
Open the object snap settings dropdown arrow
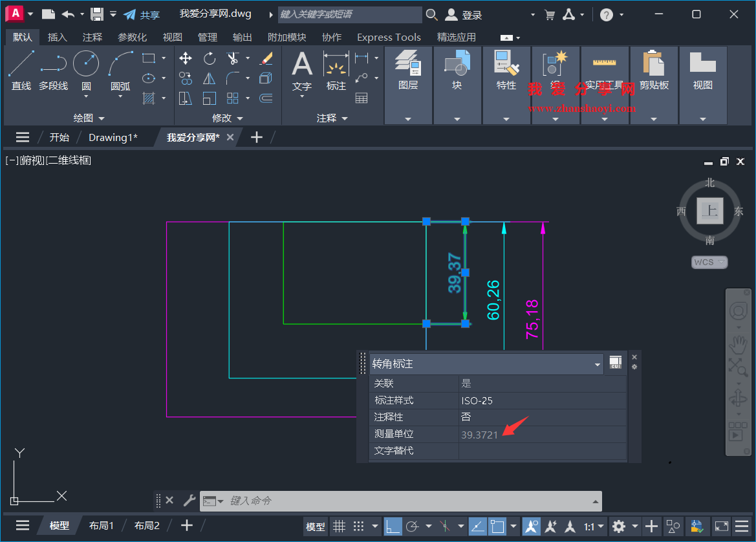(513, 526)
